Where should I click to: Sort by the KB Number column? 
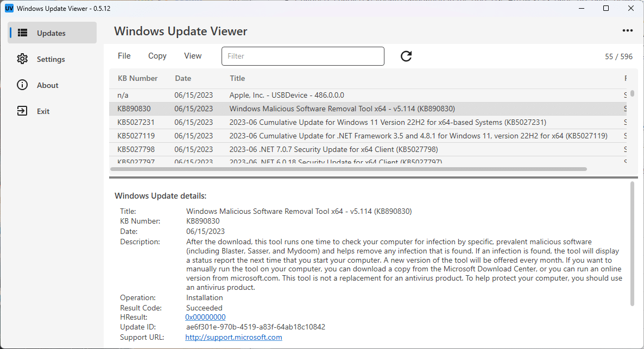(x=137, y=78)
